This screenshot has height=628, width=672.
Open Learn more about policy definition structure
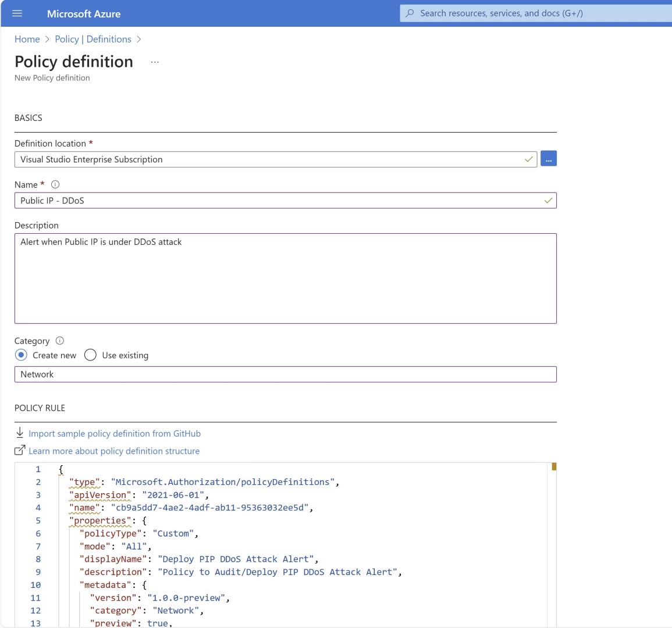[114, 451]
